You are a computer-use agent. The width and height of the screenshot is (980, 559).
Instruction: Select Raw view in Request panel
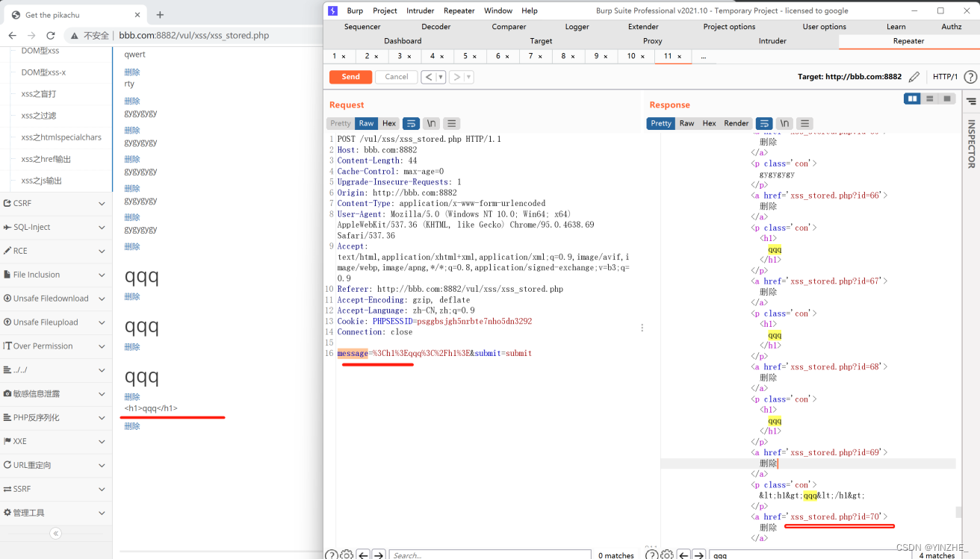pos(366,123)
